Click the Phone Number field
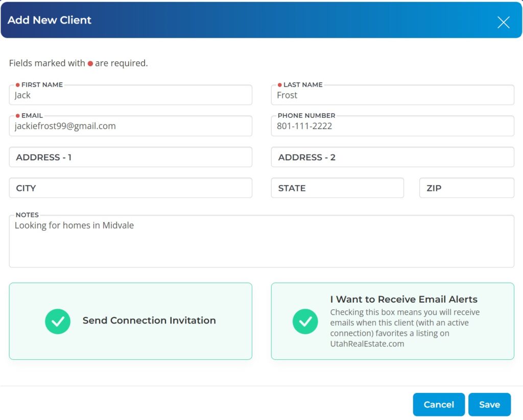The image size is (523, 420). tap(392, 126)
